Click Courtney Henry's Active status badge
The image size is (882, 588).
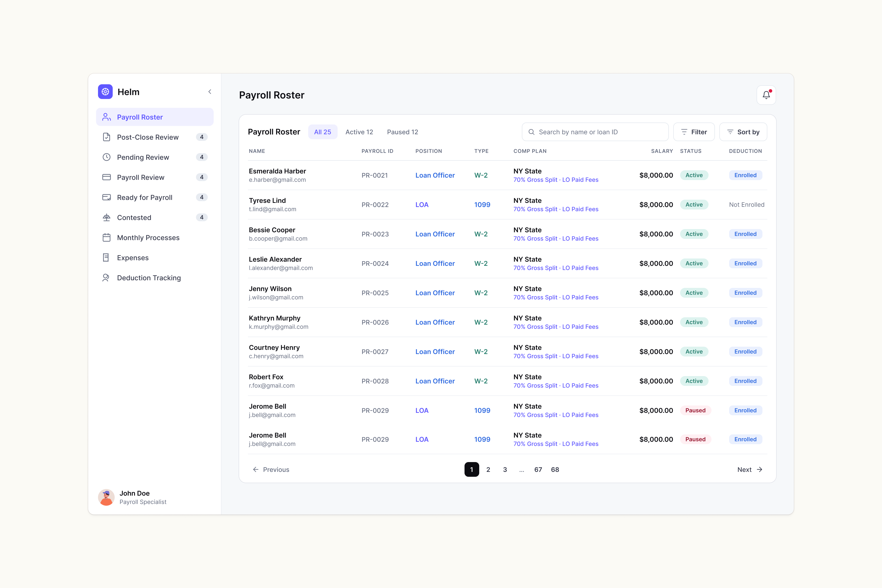[694, 352]
